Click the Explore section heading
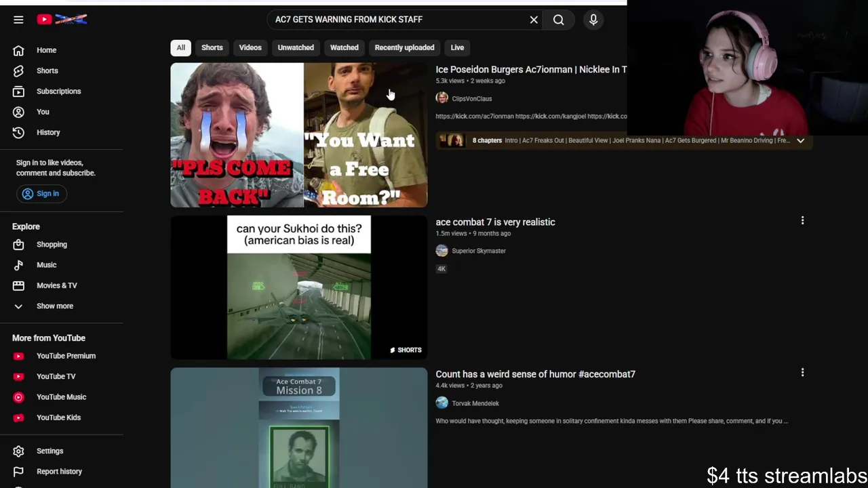The height and width of the screenshot is (488, 868). 26,226
